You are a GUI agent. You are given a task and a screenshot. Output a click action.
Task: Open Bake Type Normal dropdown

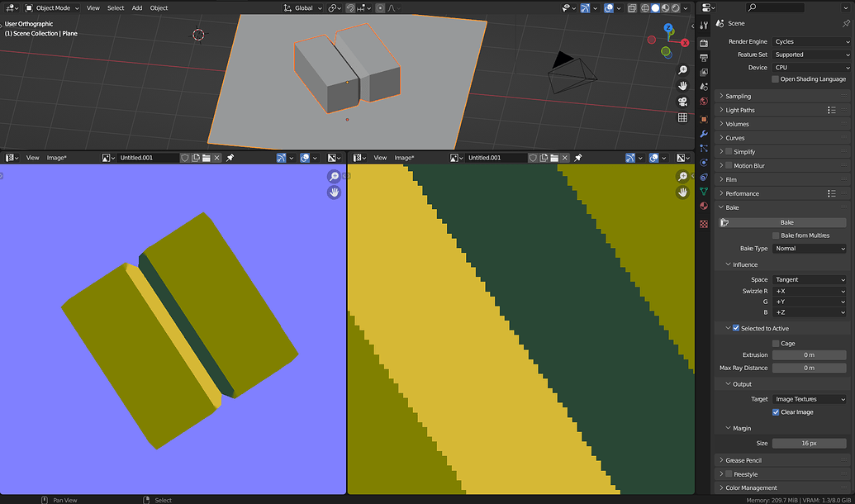click(x=810, y=248)
